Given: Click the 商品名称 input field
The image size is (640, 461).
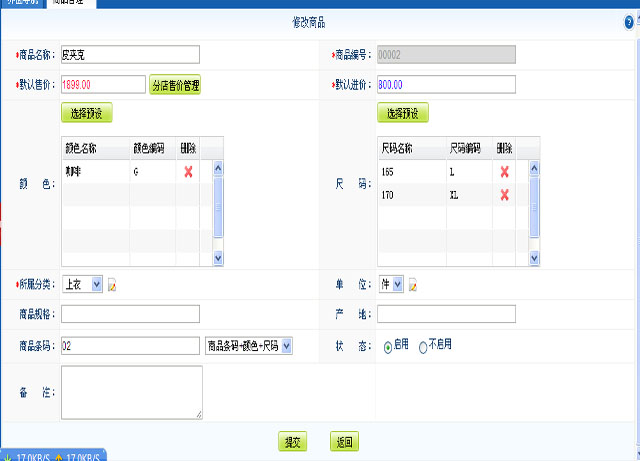Looking at the screenshot, I should pos(130,55).
